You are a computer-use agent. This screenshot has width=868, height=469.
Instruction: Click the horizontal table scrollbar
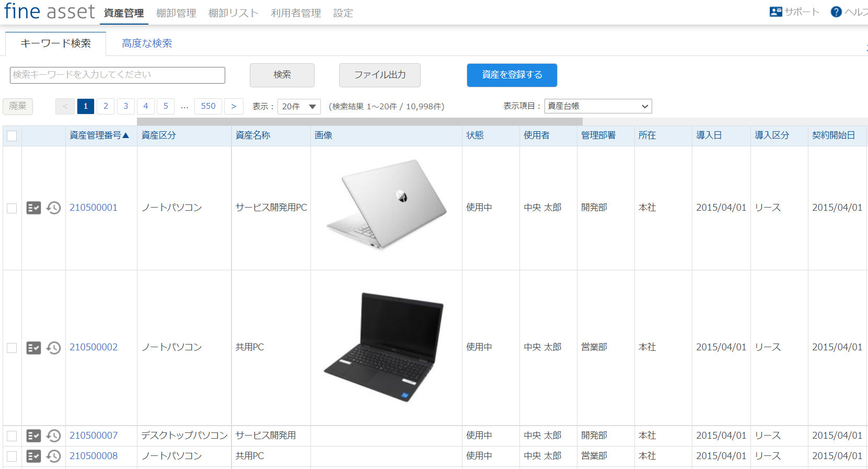coord(360,121)
